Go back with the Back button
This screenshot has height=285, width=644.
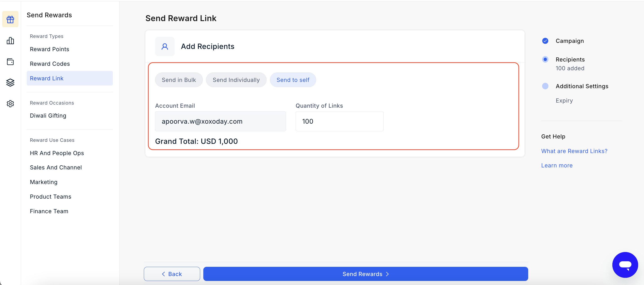(172, 274)
